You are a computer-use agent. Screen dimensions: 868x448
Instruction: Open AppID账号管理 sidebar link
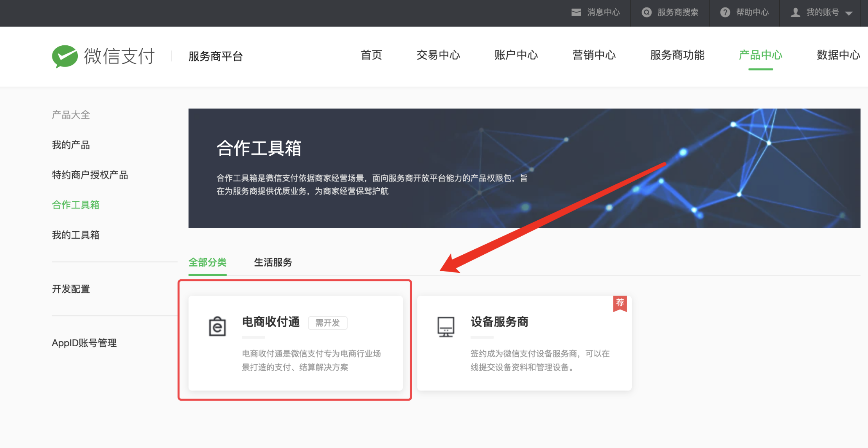click(x=84, y=343)
